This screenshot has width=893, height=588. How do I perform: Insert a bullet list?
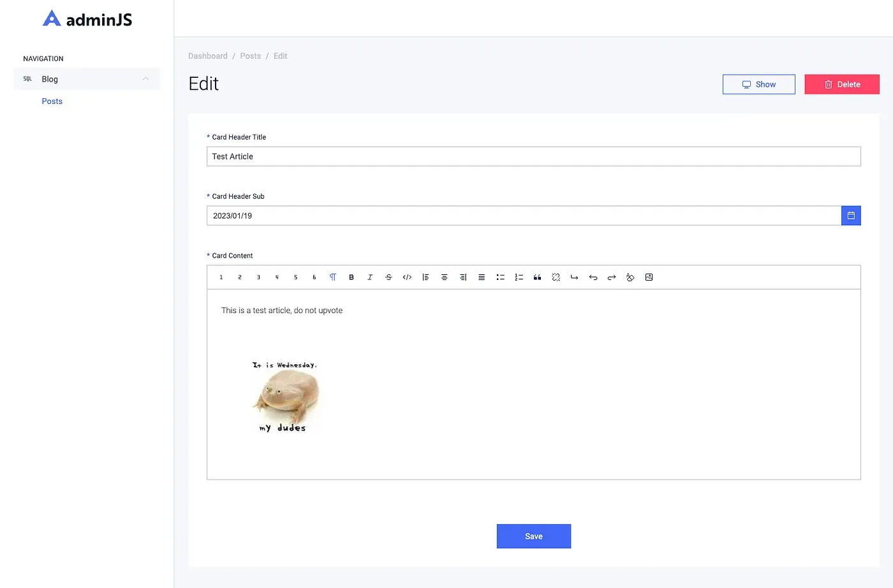[500, 277]
